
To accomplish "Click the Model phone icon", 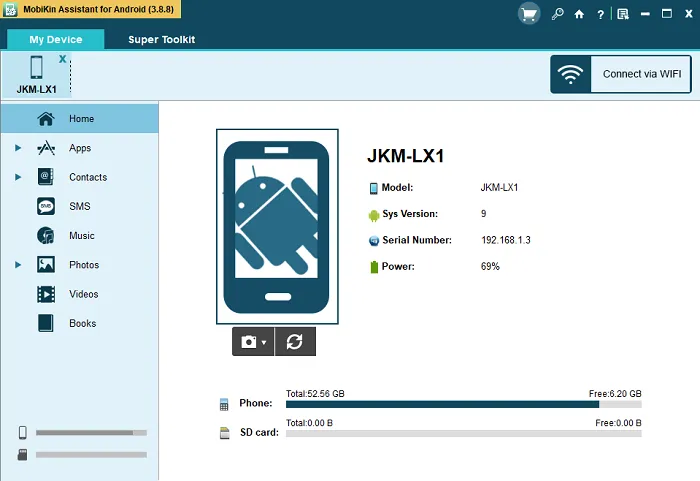I will tap(374, 188).
